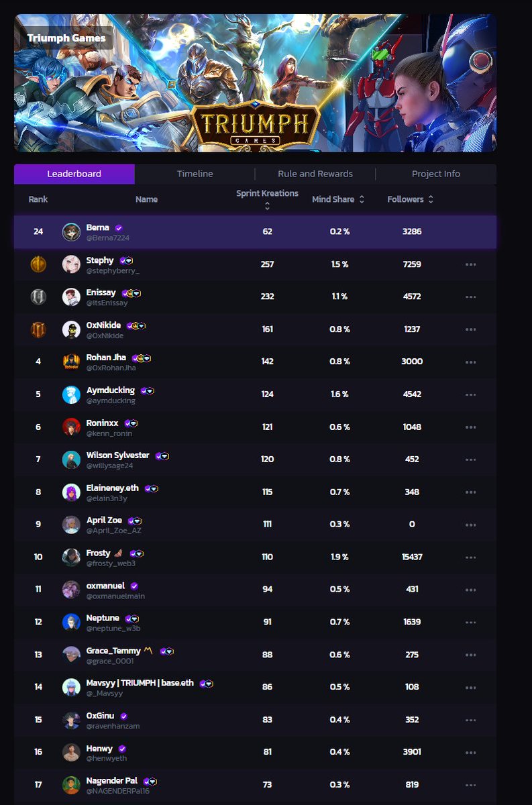Open more options for Nagender Pal
Screen dimensions: 532x805
click(x=470, y=785)
